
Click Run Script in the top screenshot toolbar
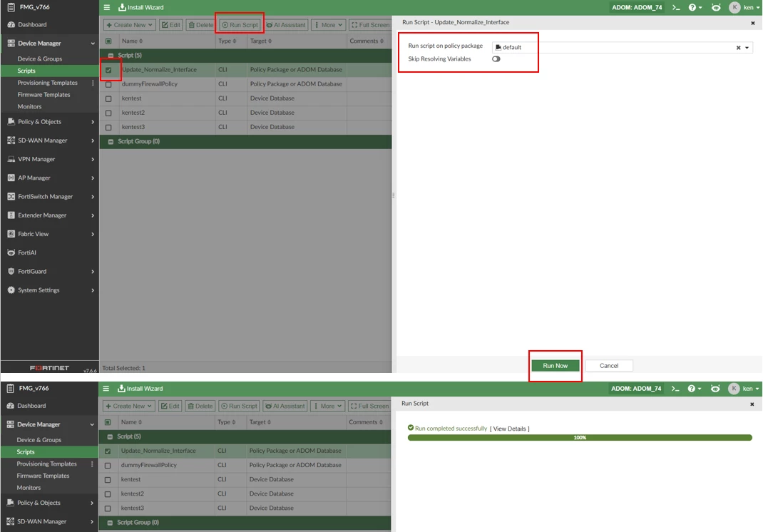click(x=240, y=25)
